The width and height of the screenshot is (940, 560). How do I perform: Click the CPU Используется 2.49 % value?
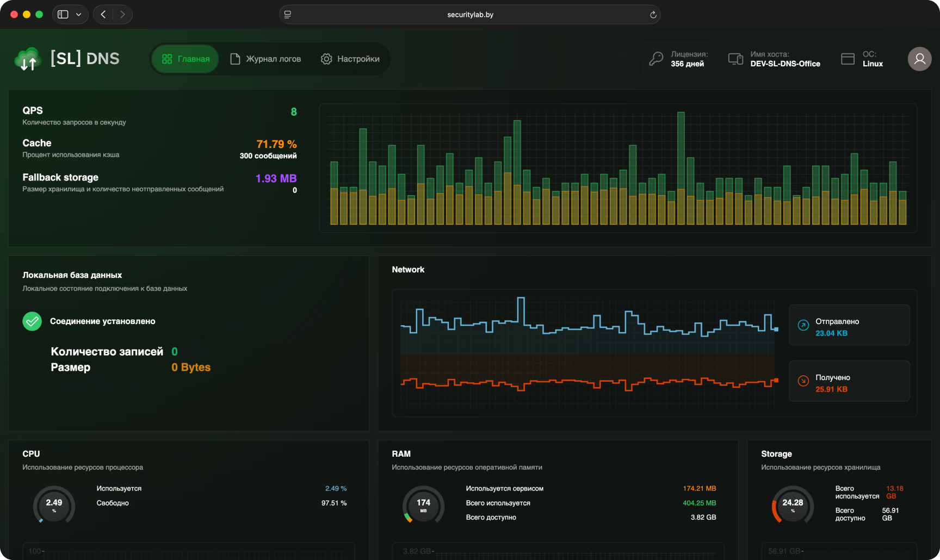point(336,489)
